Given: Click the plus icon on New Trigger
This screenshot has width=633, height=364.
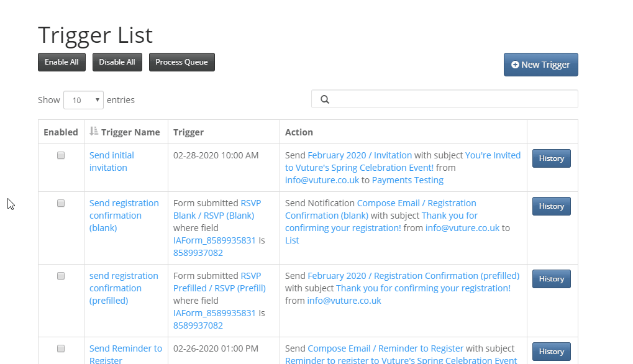Looking at the screenshot, I should (515, 65).
